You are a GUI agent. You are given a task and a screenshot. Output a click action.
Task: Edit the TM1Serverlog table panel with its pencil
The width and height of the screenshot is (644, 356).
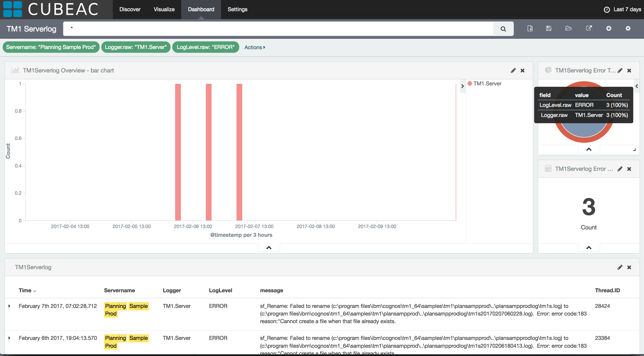pos(620,267)
